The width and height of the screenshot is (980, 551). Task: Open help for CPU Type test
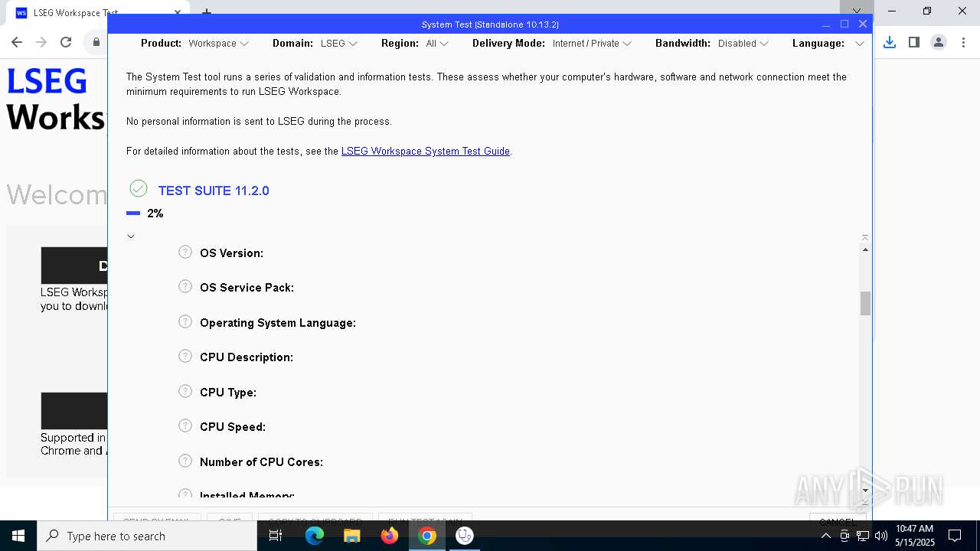pos(185,391)
